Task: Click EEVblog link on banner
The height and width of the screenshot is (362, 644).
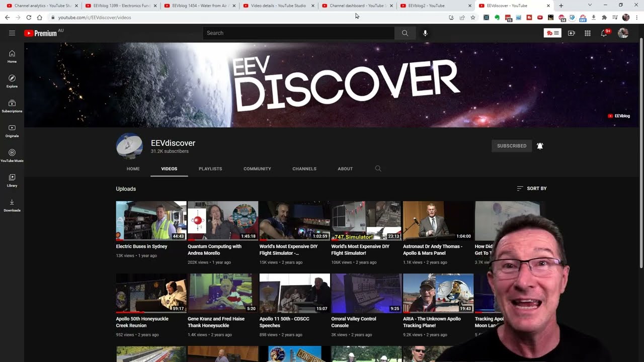Action: click(x=619, y=116)
